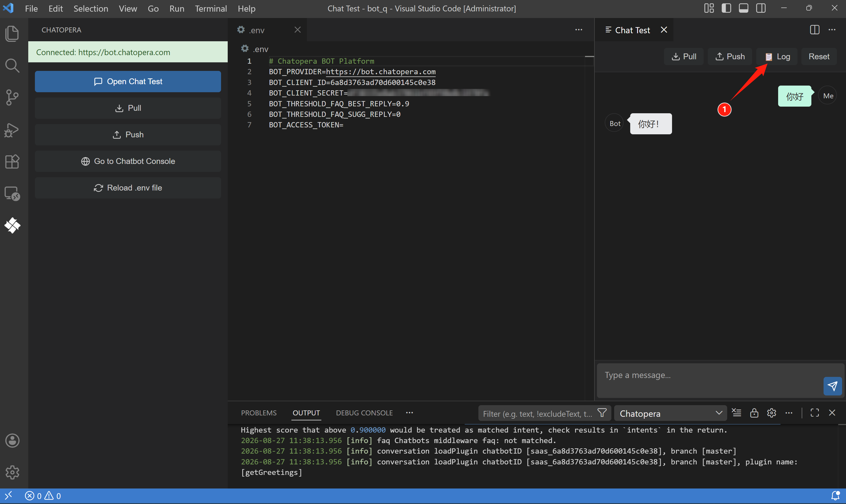The height and width of the screenshot is (504, 846).
Task: Click the Connected status banner
Action: [x=128, y=52]
